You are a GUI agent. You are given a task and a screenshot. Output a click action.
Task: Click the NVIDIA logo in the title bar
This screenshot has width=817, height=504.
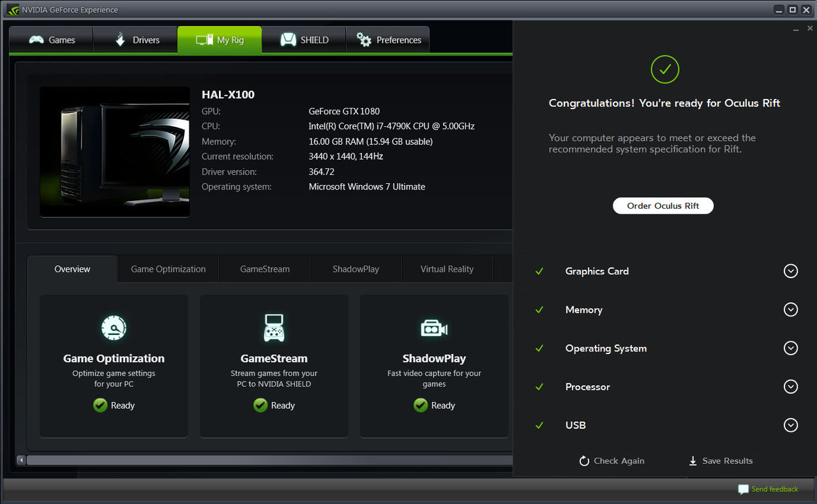[x=11, y=10]
